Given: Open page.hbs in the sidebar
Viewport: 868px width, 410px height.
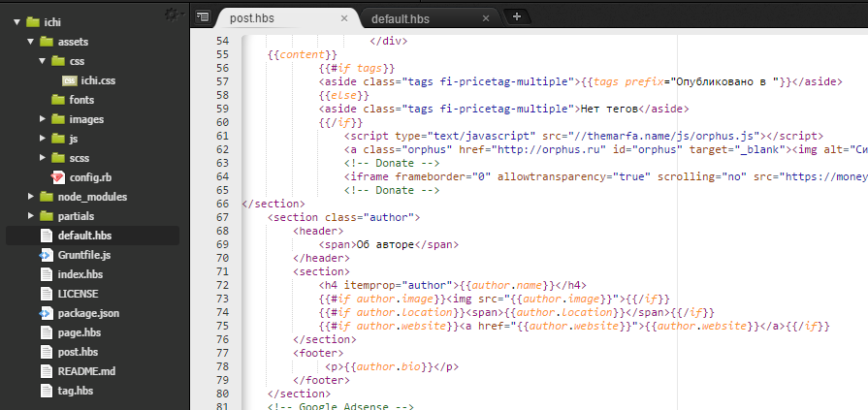Looking at the screenshot, I should 80,332.
